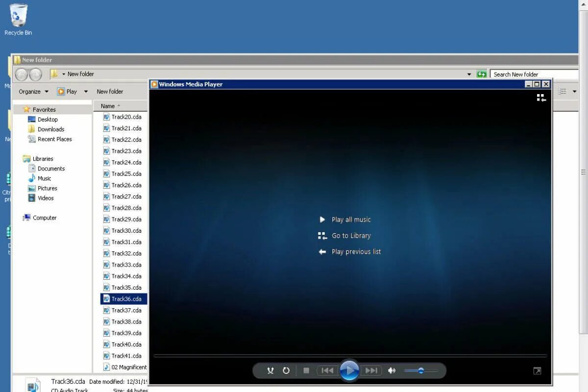Click the Track28.cda file icon
588x392 pixels.
(x=106, y=208)
